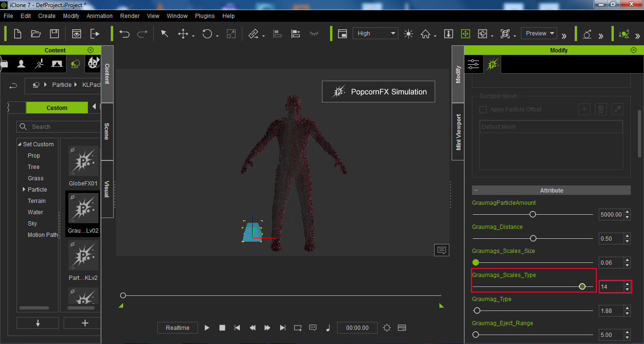Open project settings gear near timecode
This screenshot has width=644, height=344.
(x=387, y=328)
